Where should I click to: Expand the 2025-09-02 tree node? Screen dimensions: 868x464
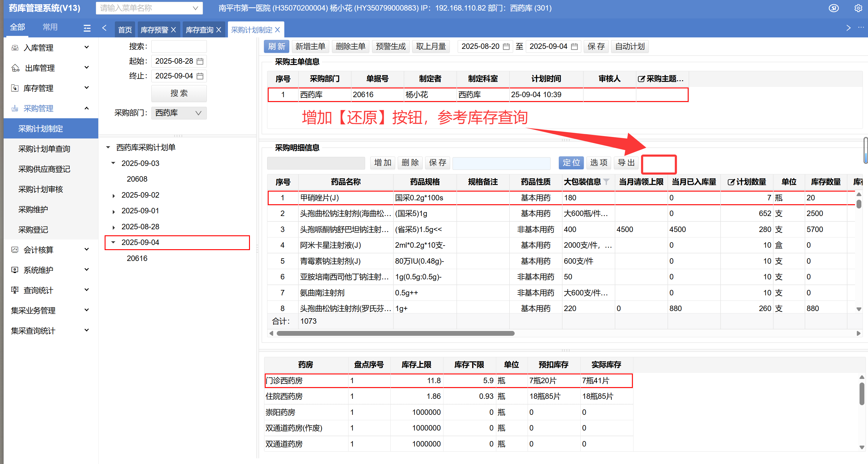(114, 195)
